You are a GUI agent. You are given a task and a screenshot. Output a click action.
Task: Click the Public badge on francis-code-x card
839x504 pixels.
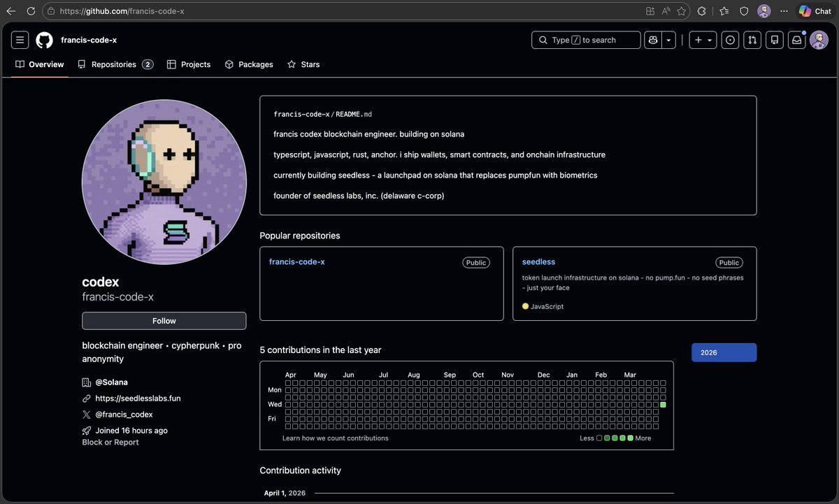pos(476,263)
